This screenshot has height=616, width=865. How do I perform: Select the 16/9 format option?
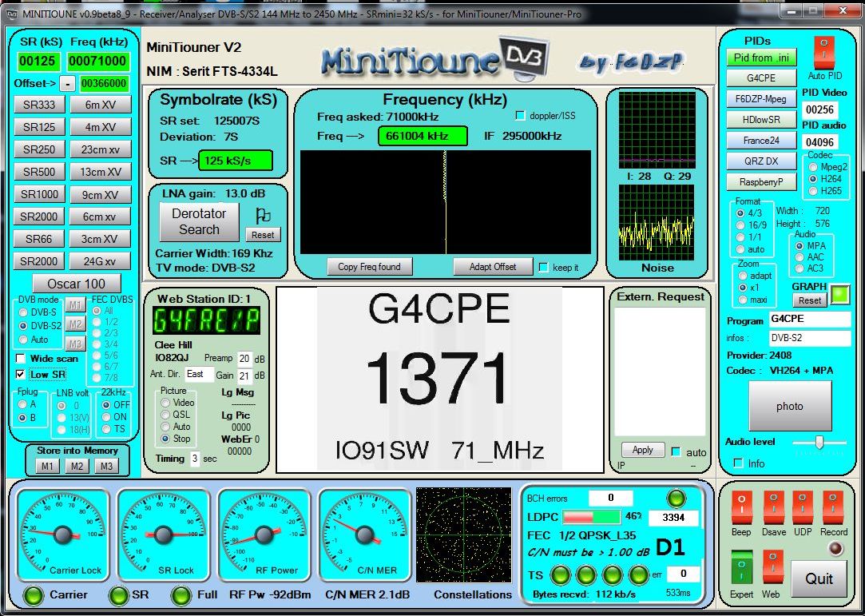pyautogui.click(x=740, y=225)
